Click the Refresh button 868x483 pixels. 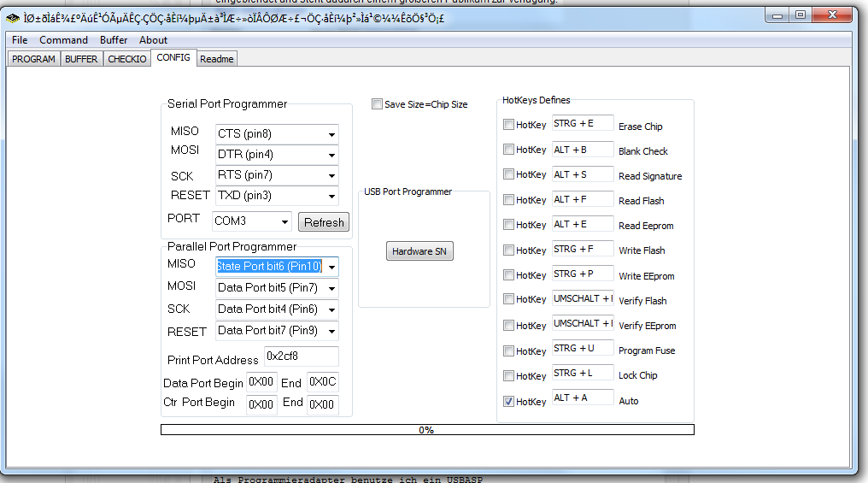(x=324, y=222)
